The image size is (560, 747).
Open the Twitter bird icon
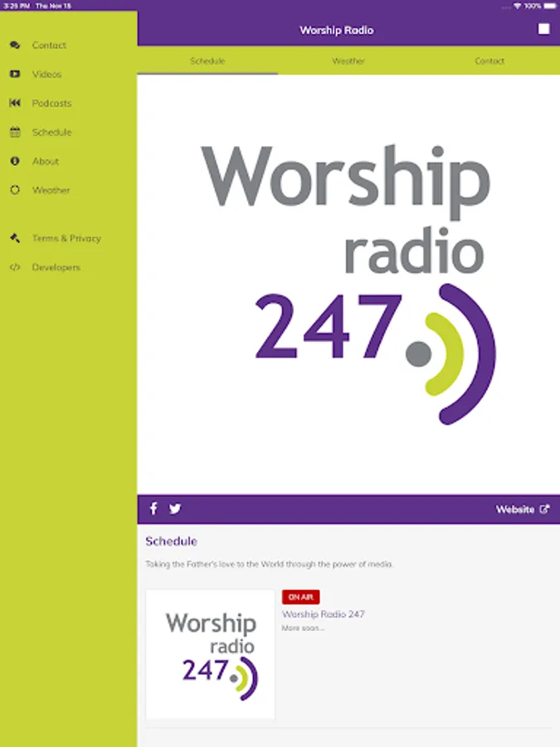[x=175, y=508]
